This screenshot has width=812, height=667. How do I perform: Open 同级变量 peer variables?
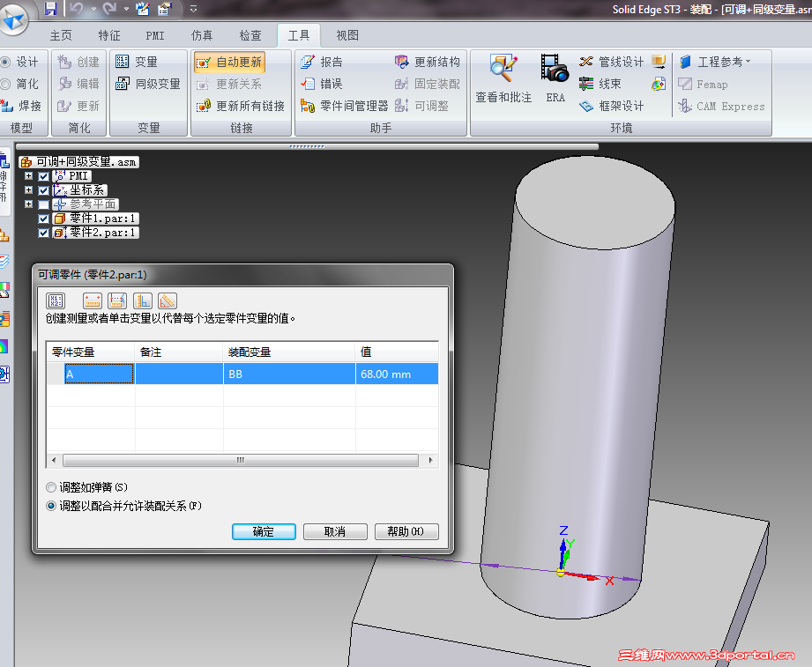click(x=148, y=84)
